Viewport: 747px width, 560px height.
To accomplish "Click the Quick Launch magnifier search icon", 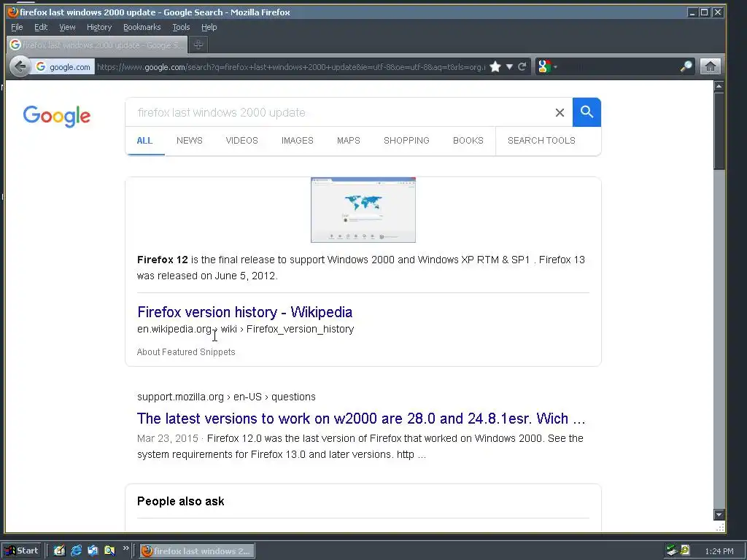I will [109, 551].
